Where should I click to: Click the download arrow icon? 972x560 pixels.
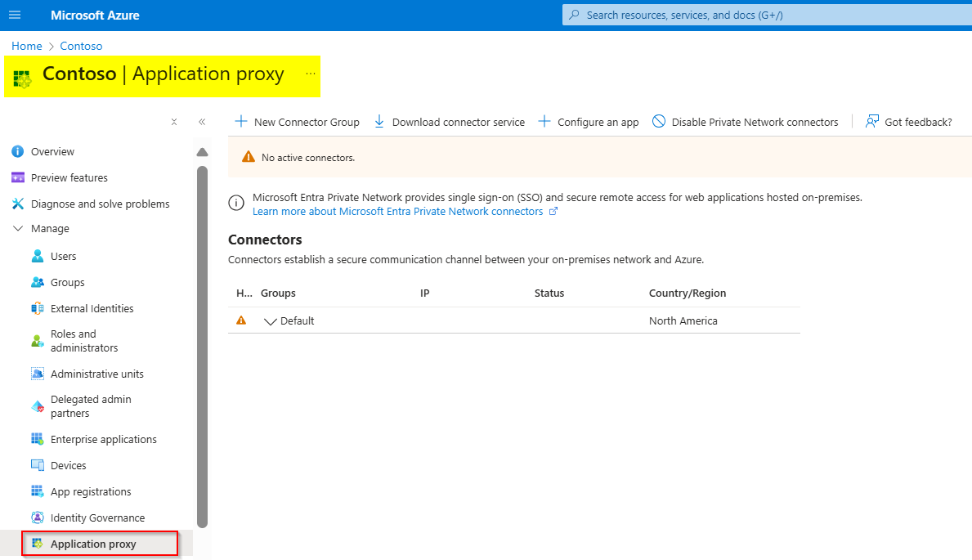tap(379, 122)
